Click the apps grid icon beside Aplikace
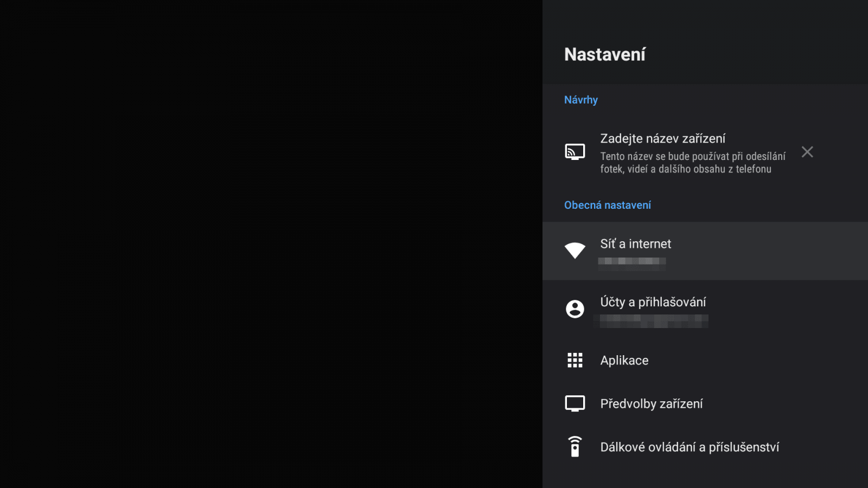Viewport: 868px width, 488px height. click(x=575, y=361)
